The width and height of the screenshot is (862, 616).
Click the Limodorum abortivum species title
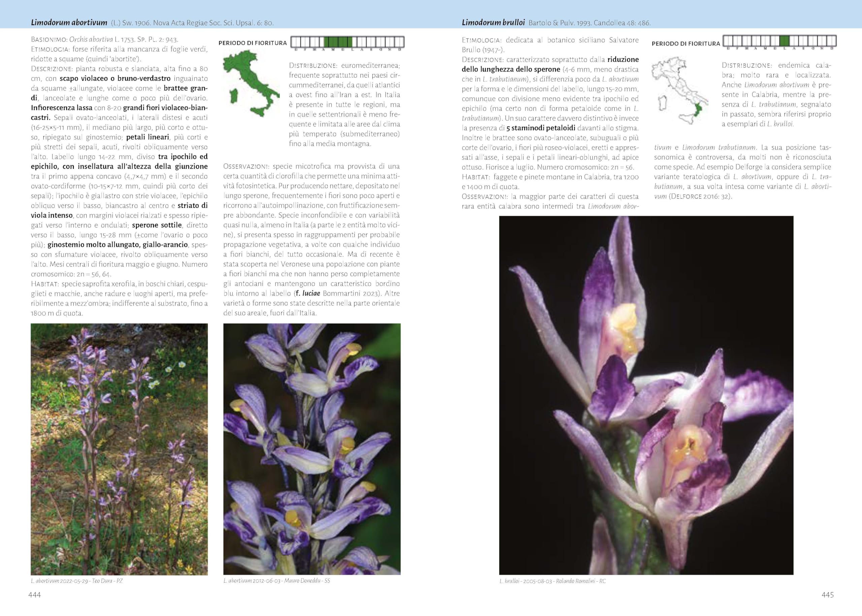pos(69,23)
